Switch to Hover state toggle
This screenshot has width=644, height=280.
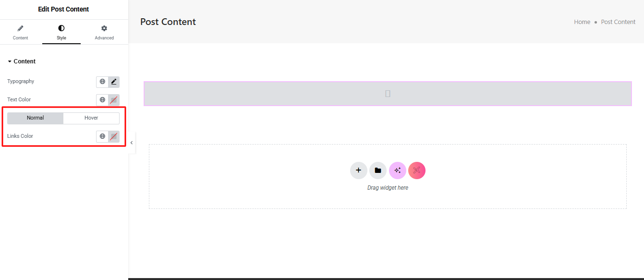91,118
